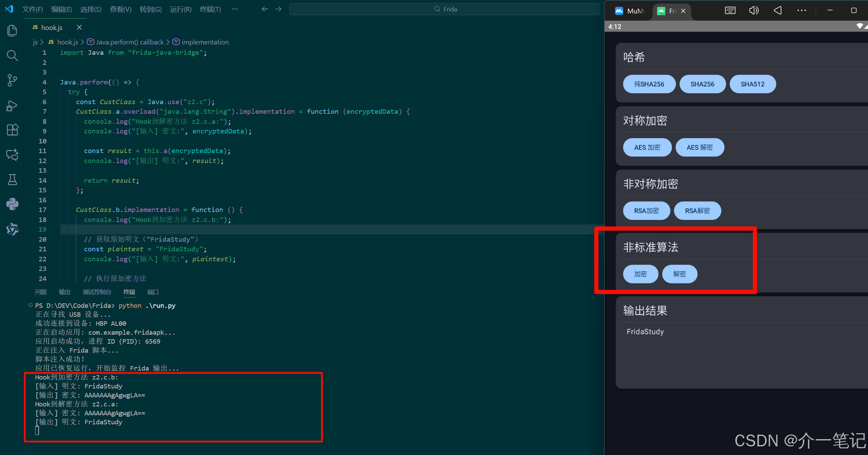Open the Search sidebar icon
The image size is (868, 455).
click(x=12, y=55)
